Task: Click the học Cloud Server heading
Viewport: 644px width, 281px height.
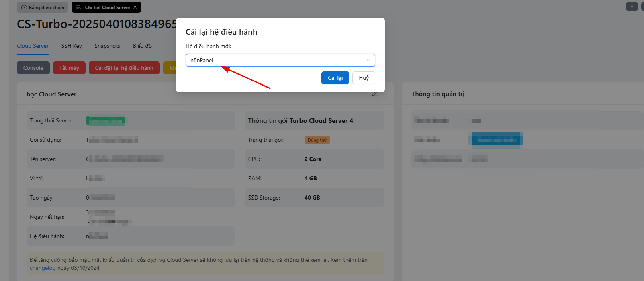Action: [51, 94]
